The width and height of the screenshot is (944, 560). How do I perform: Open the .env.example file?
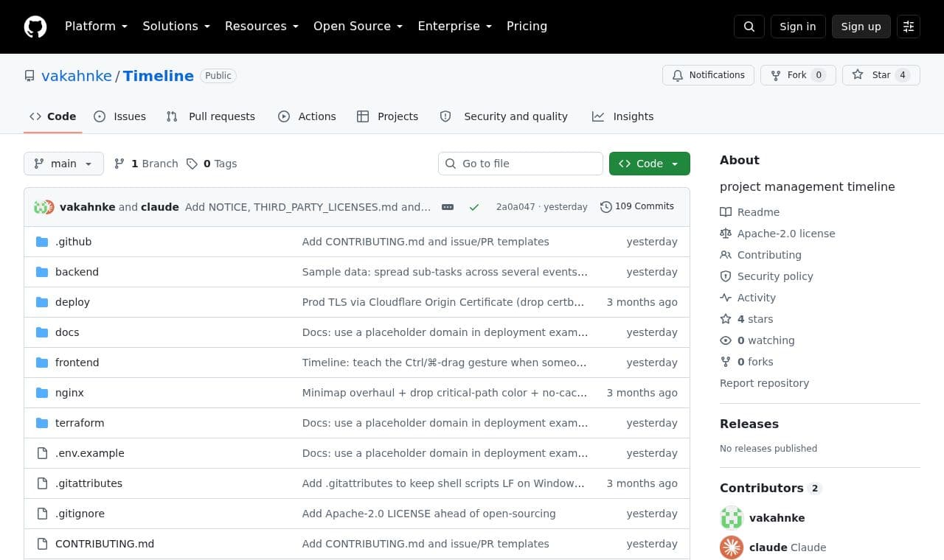tap(90, 453)
